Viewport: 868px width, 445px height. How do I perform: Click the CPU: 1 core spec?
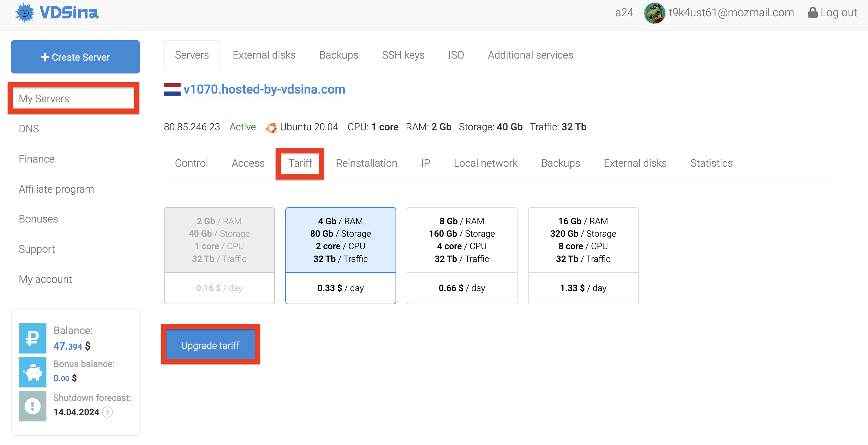click(x=373, y=127)
